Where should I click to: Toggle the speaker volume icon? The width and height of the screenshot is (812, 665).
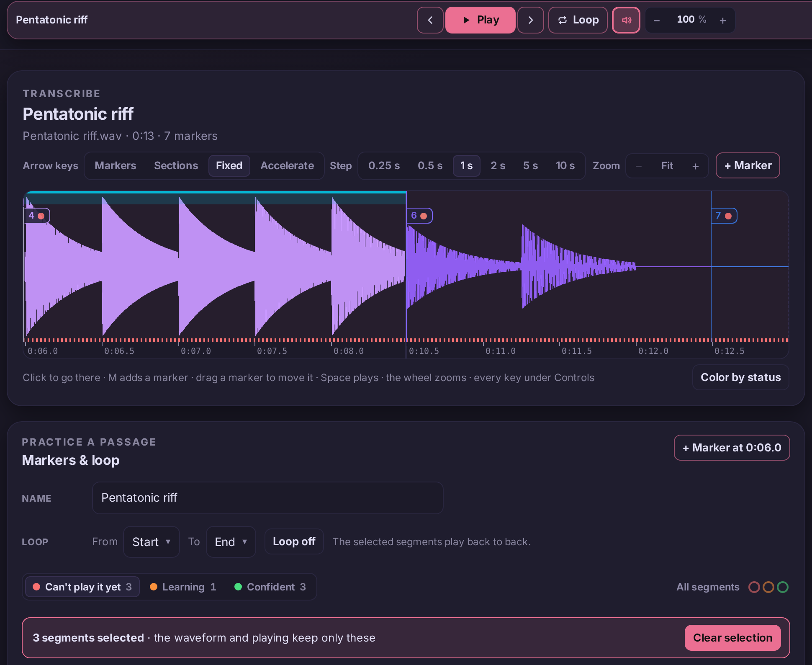coord(626,20)
